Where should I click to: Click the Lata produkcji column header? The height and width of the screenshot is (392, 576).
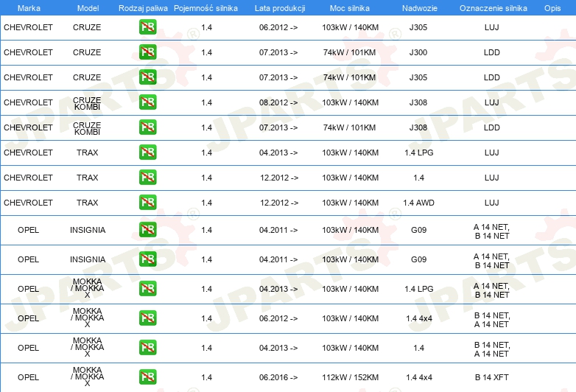pos(278,7)
